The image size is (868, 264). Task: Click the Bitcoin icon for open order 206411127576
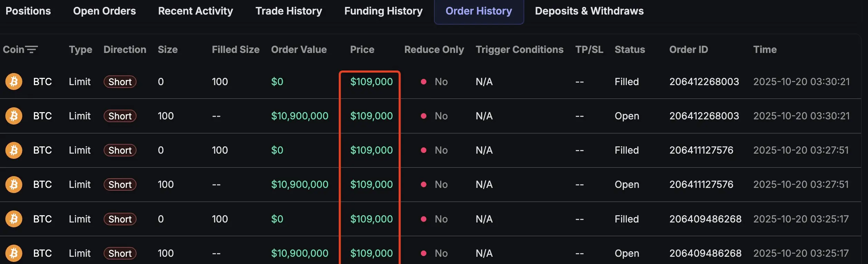point(14,184)
